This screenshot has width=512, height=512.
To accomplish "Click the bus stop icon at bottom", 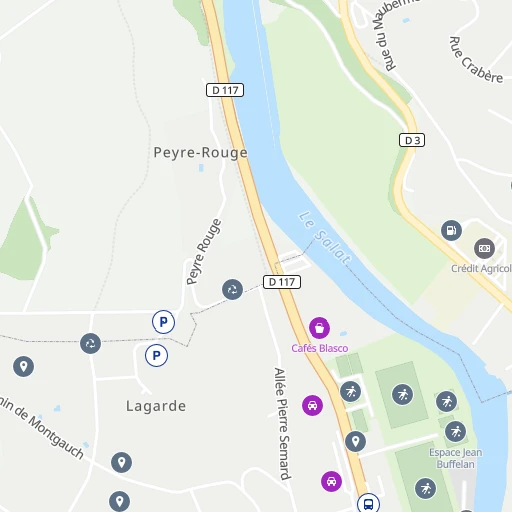I will pyautogui.click(x=368, y=503).
